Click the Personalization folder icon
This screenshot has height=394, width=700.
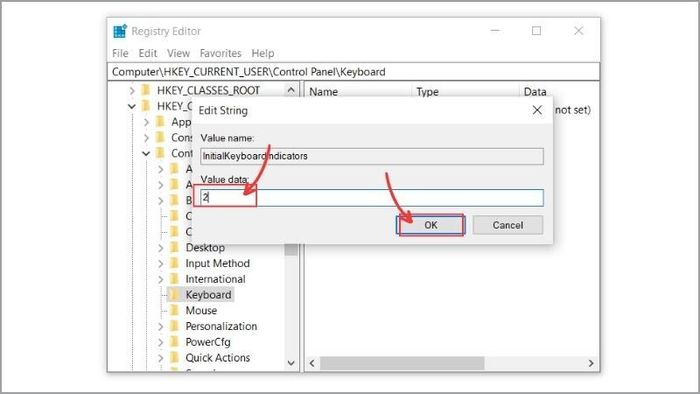tap(175, 327)
